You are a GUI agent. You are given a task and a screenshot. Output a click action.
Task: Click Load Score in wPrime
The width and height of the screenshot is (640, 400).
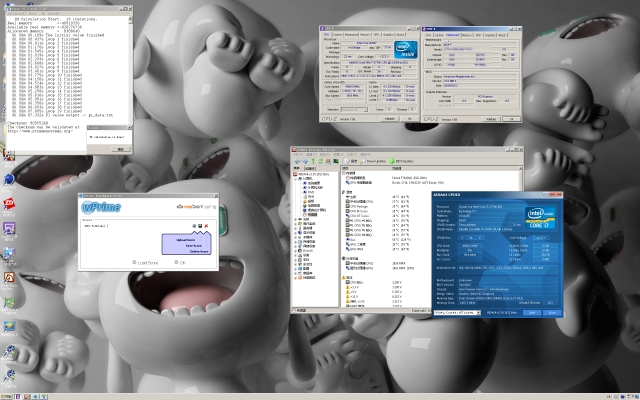click(x=145, y=262)
